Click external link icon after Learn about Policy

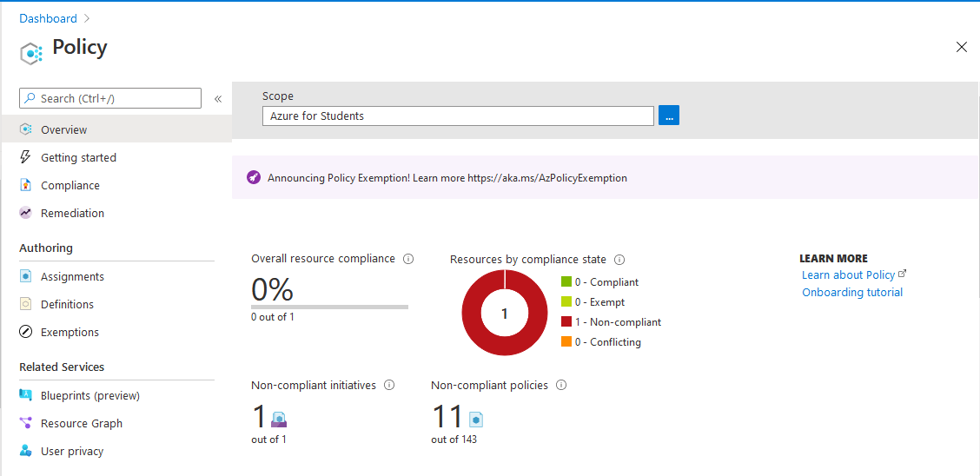(x=902, y=274)
